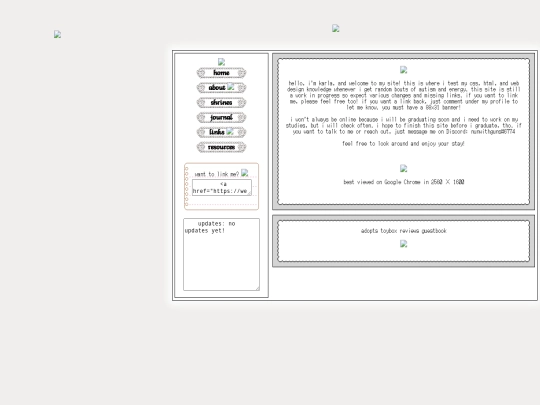Follow the adopts link
This screenshot has height=405, width=540.
(x=370, y=231)
